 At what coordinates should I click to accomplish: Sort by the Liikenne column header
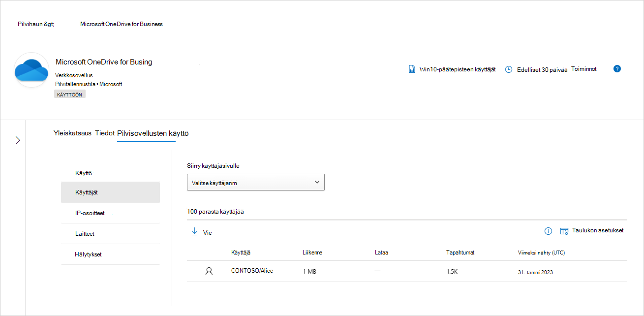point(312,253)
